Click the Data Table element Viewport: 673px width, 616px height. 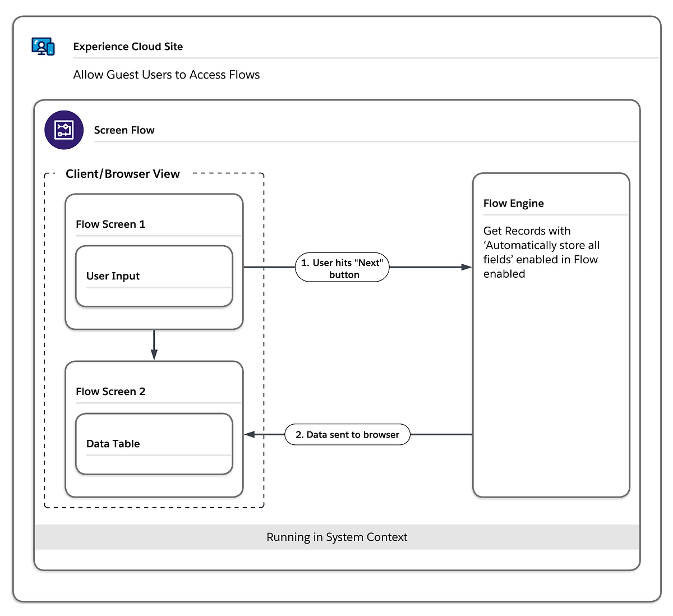click(x=154, y=444)
